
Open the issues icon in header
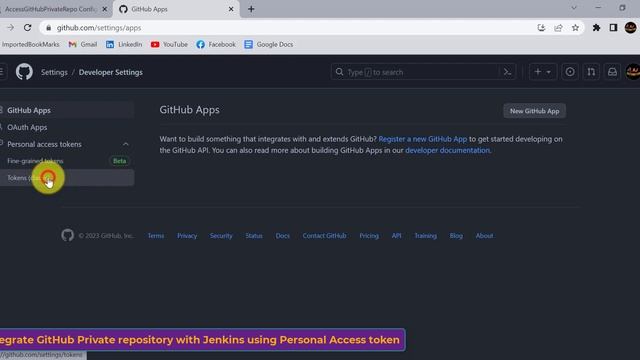click(570, 72)
